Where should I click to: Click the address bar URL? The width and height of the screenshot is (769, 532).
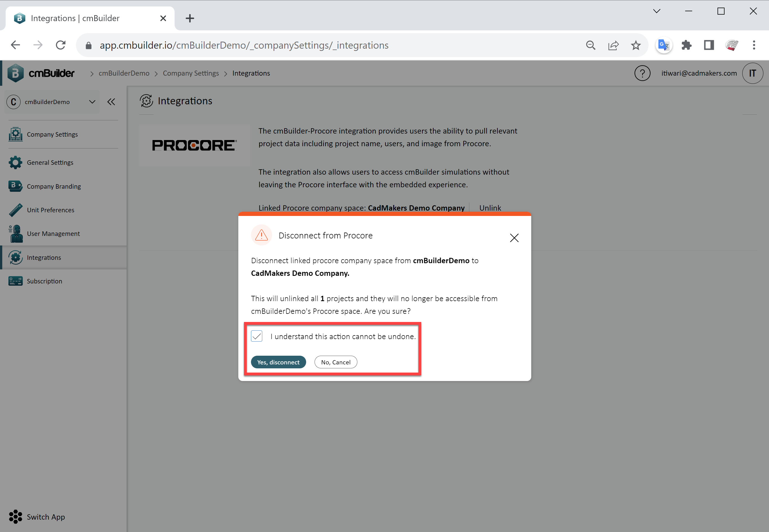[244, 45]
